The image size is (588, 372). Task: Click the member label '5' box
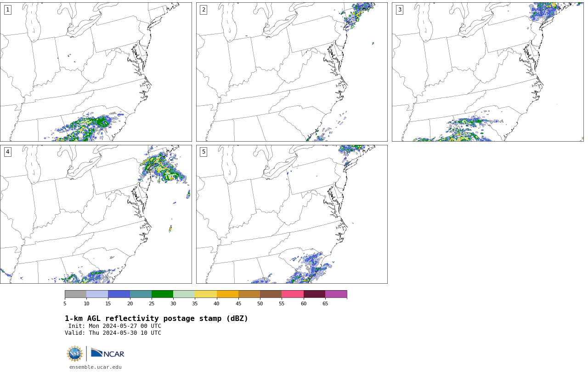click(x=204, y=152)
